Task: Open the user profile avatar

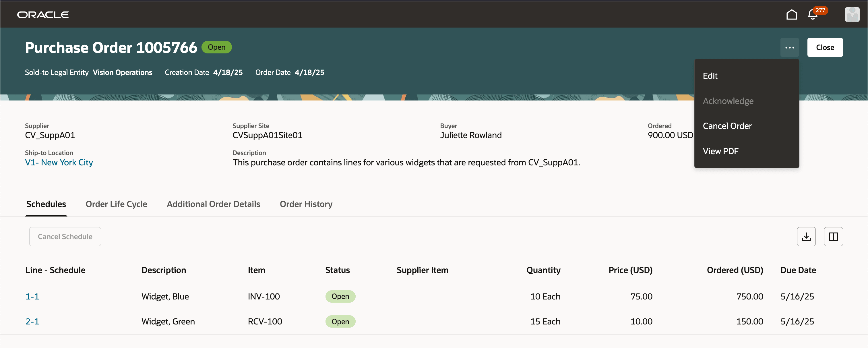Action: (852, 14)
